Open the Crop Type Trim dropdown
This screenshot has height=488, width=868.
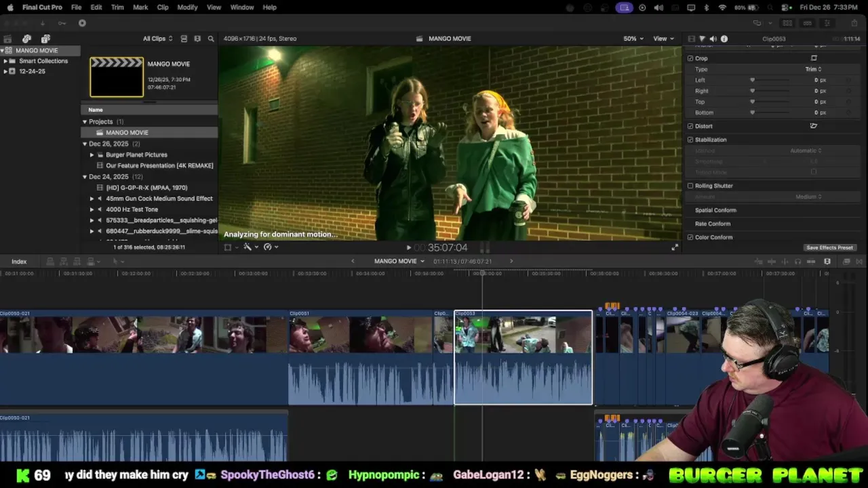(x=813, y=69)
